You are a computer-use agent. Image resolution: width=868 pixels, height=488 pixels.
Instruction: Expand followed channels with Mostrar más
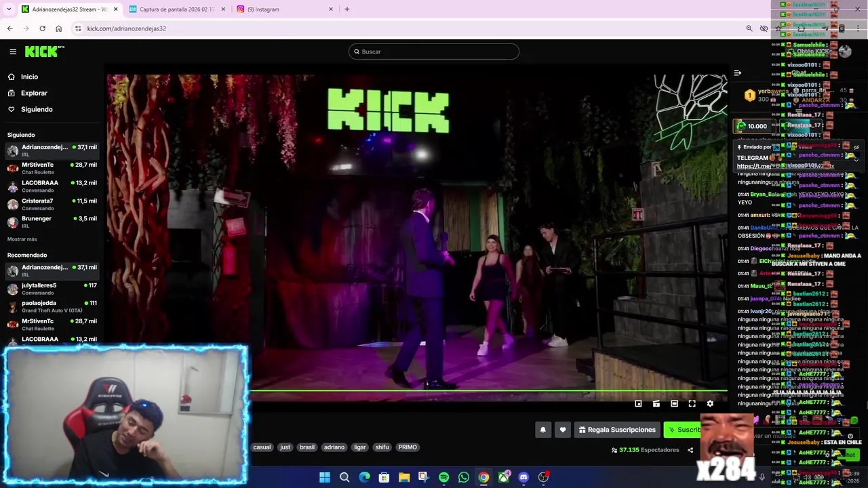pyautogui.click(x=22, y=239)
